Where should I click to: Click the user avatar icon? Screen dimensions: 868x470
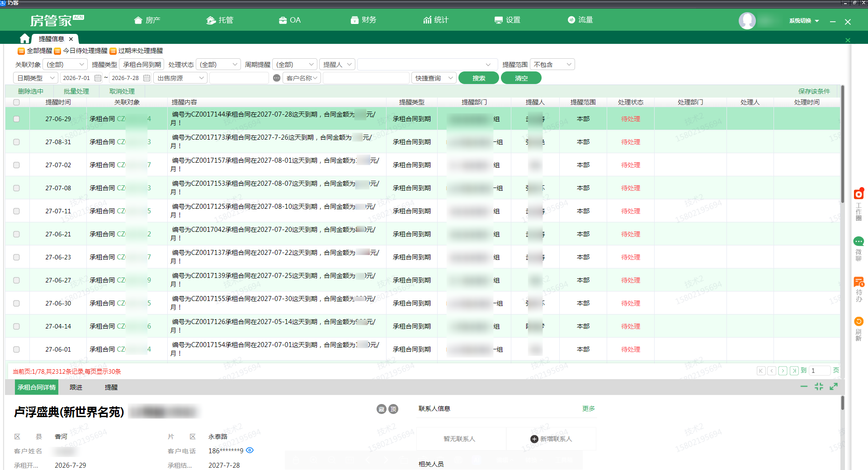click(x=747, y=21)
